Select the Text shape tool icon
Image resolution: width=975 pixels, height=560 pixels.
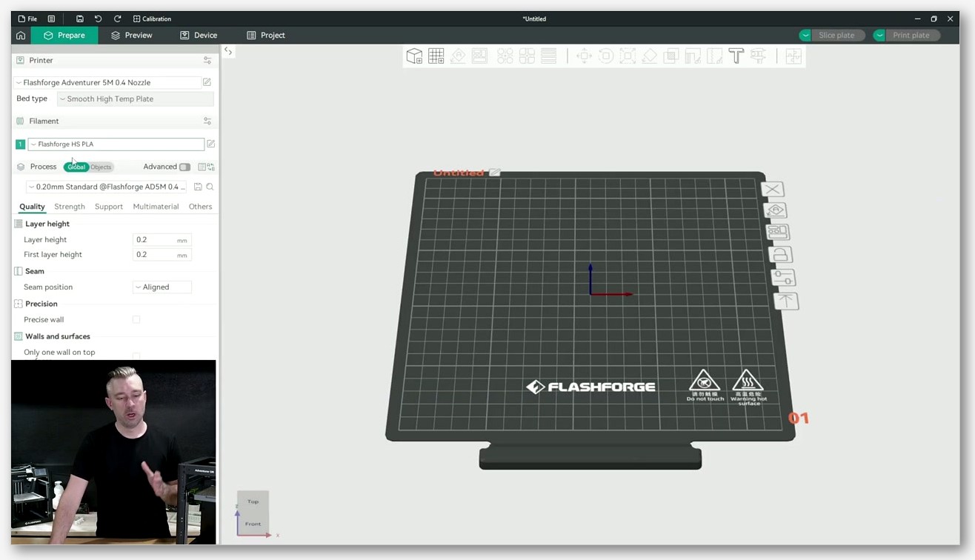[x=736, y=56]
